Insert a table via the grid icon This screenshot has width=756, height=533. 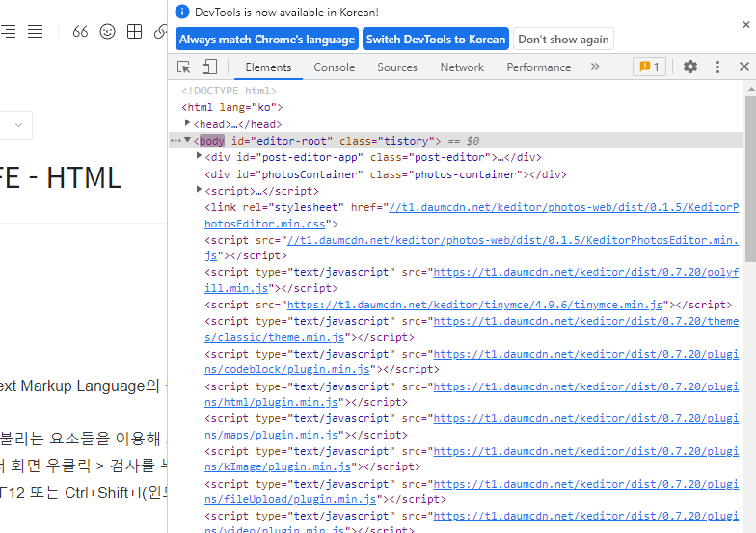tap(135, 32)
